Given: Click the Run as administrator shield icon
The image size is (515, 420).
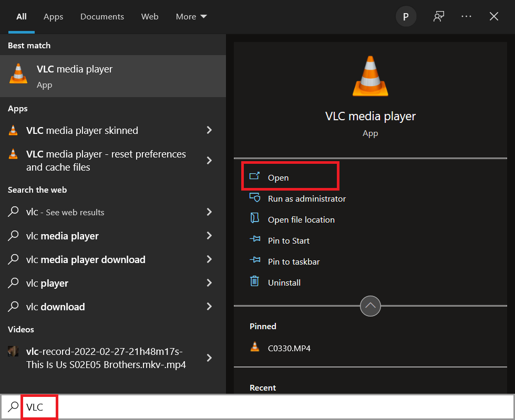Looking at the screenshot, I should (x=254, y=197).
